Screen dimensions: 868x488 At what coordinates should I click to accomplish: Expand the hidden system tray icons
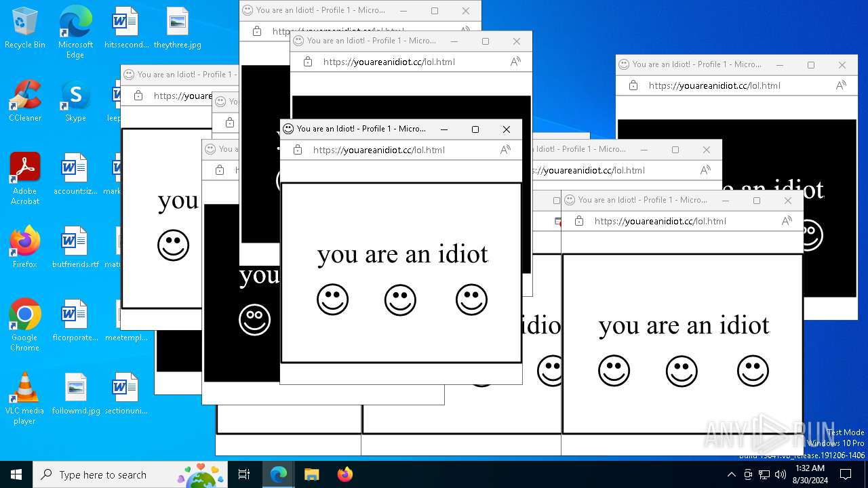pos(731,474)
